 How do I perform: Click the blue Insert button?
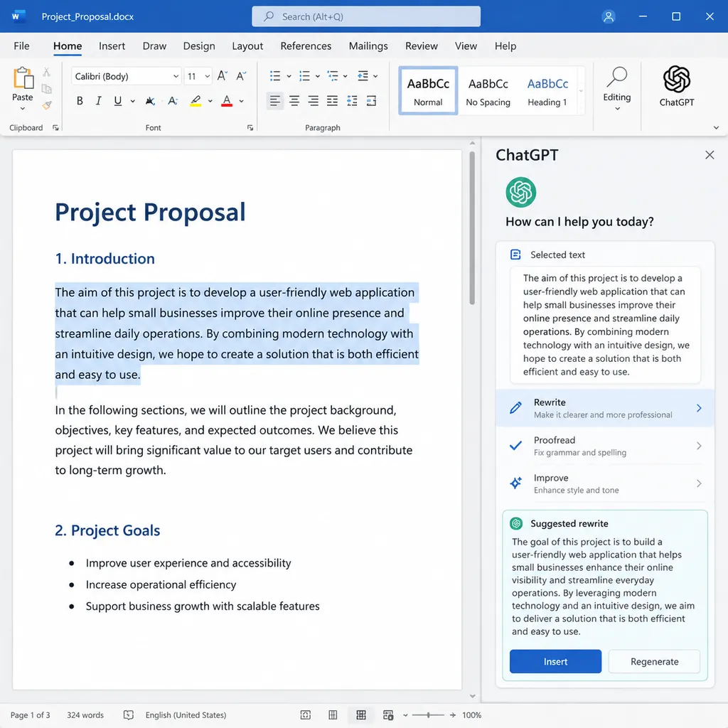click(x=555, y=662)
